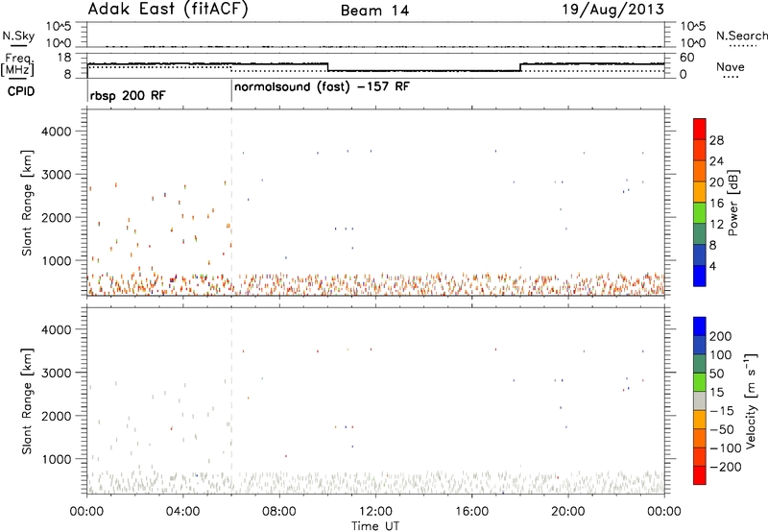Click the '4000' tick on power panel
Image resolution: width=768 pixels, height=532 pixels.
click(x=56, y=132)
